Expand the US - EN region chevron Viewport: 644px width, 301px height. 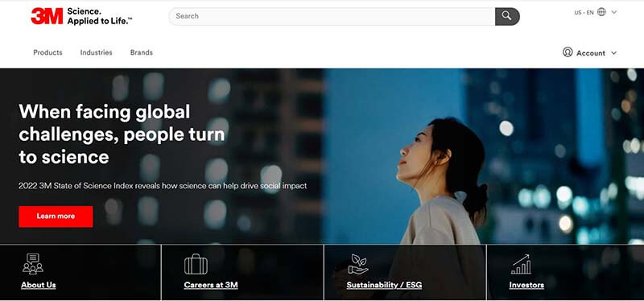click(x=614, y=12)
